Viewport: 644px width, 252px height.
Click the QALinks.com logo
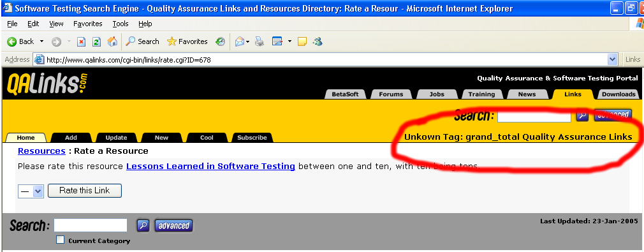pos(47,84)
